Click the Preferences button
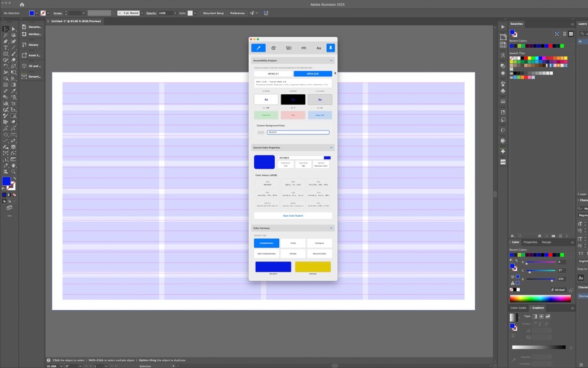Viewport: 588px width, 368px height. pos(238,13)
